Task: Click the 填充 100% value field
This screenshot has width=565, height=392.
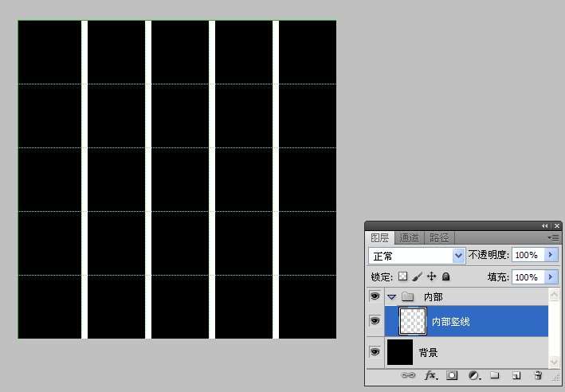Action: (x=528, y=277)
